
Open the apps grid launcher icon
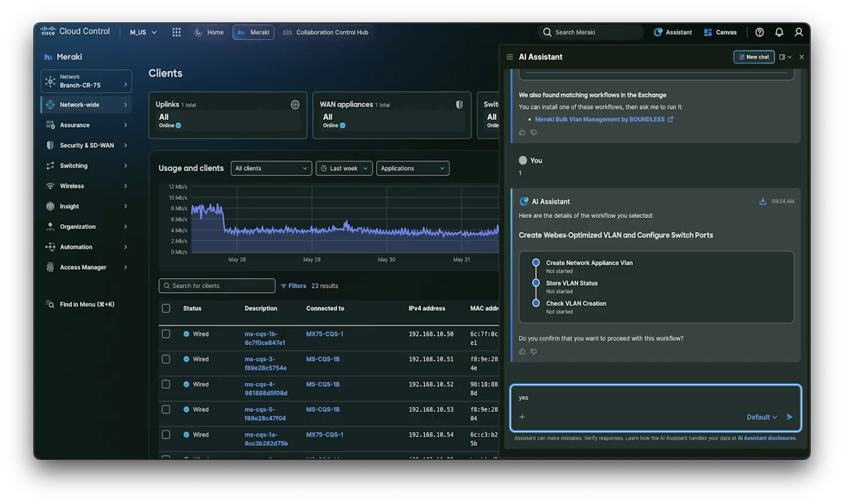pos(176,32)
